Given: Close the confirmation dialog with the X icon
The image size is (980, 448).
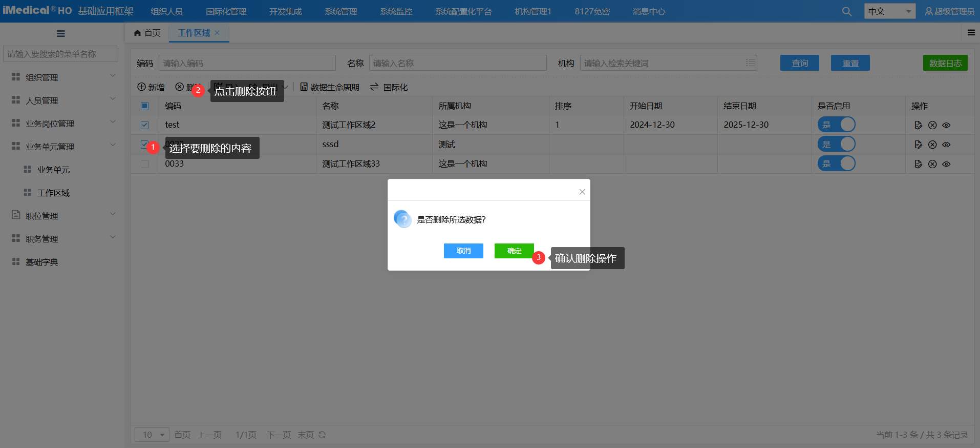Looking at the screenshot, I should coord(582,192).
